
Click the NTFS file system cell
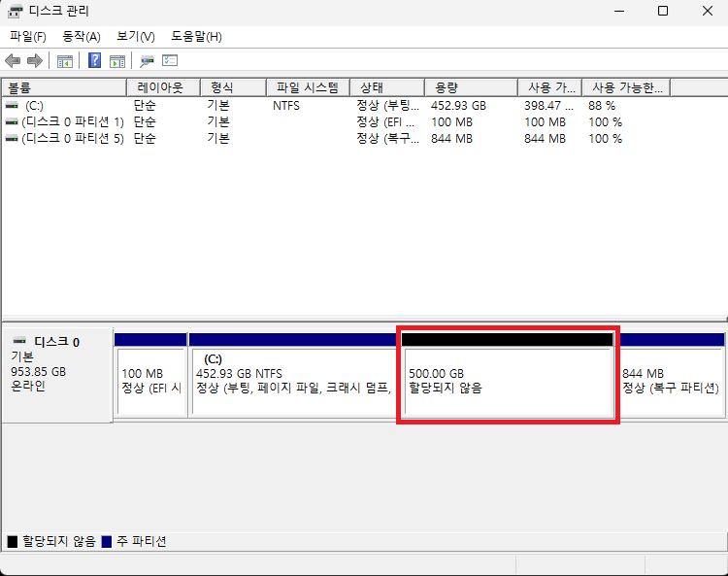pos(286,106)
